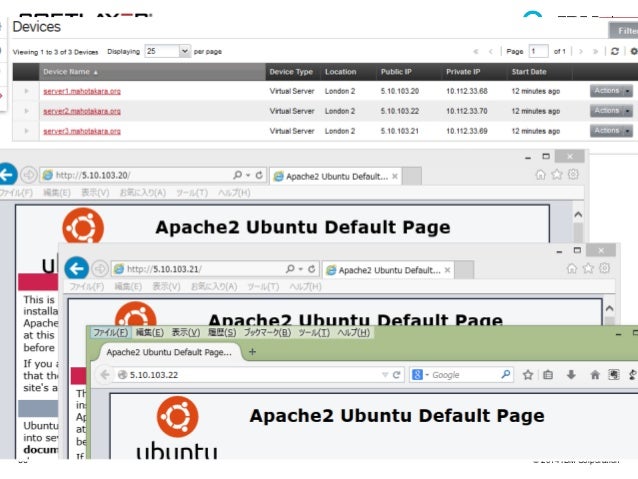Click Favorites star in 5.10.103.20 window
The height and width of the screenshot is (479, 638).
557,175
